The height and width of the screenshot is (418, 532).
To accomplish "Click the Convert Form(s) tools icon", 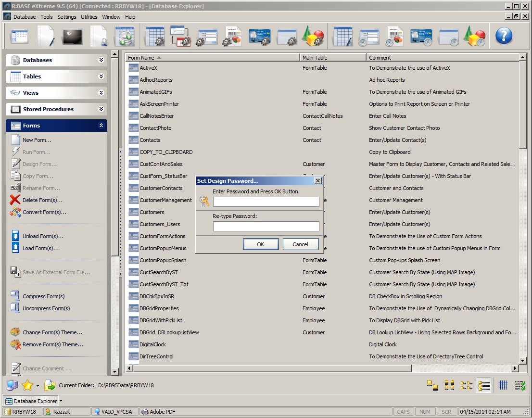I will pos(15,212).
